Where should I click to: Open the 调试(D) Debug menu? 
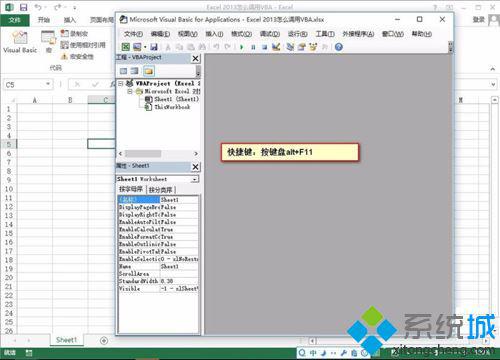tap(269, 34)
